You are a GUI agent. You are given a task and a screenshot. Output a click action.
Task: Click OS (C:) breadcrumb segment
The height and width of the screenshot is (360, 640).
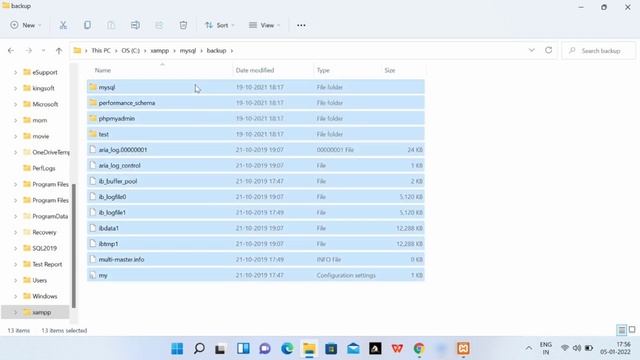(x=131, y=51)
